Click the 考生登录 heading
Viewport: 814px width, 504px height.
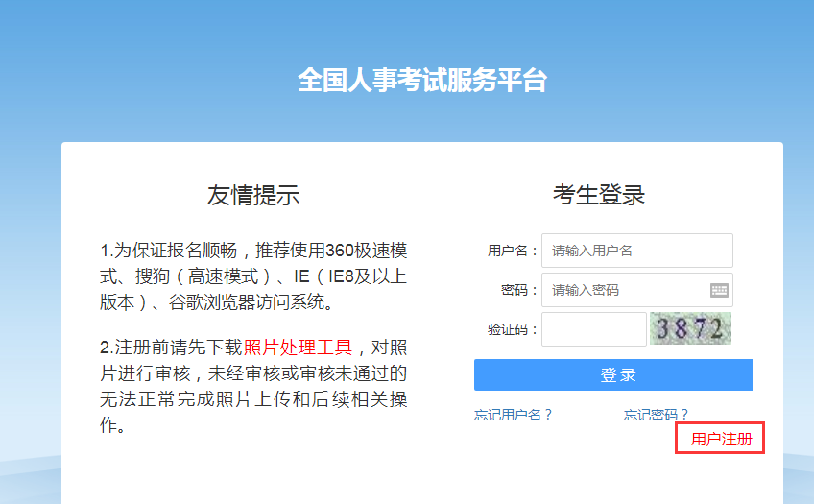[599, 195]
